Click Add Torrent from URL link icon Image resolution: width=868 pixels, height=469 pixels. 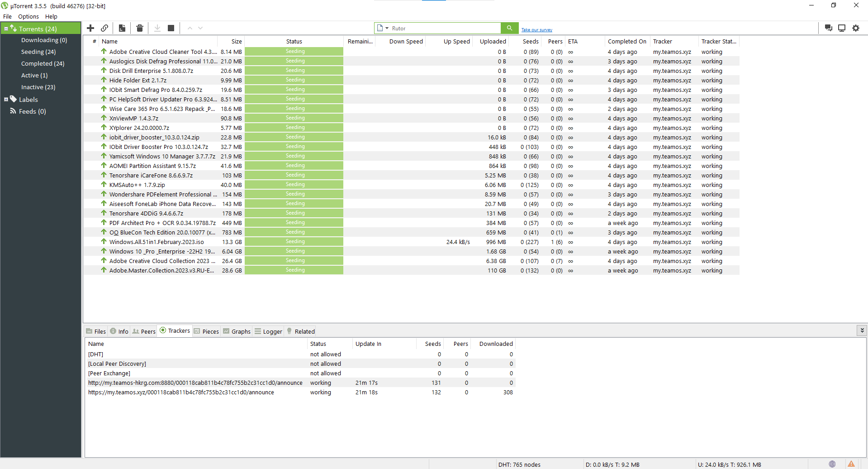click(104, 28)
